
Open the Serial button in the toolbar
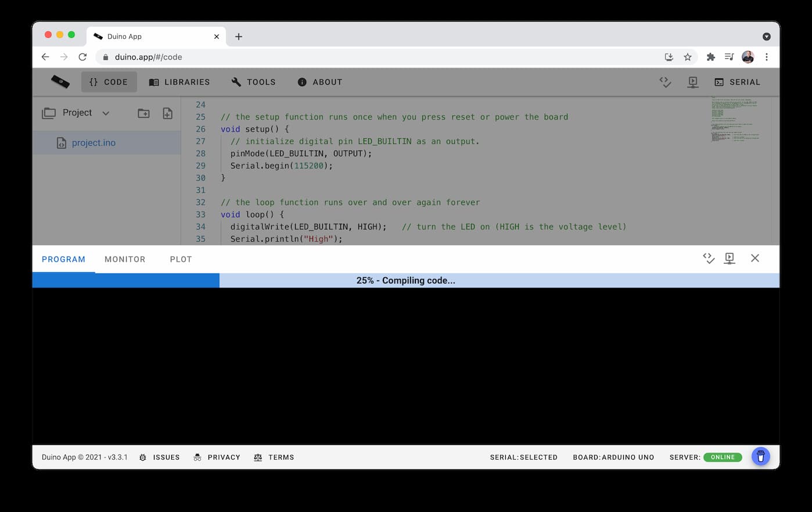(x=737, y=82)
